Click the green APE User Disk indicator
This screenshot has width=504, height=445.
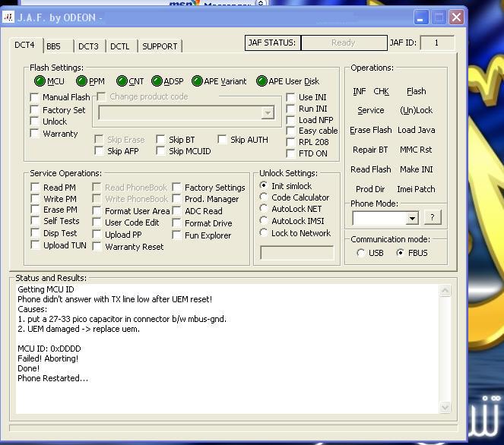[x=262, y=81]
